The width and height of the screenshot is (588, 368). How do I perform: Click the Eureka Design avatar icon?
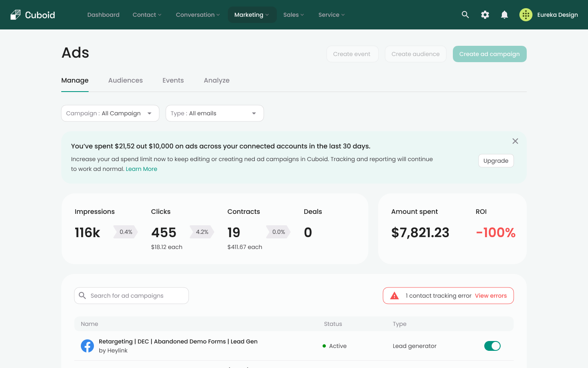[x=526, y=15]
